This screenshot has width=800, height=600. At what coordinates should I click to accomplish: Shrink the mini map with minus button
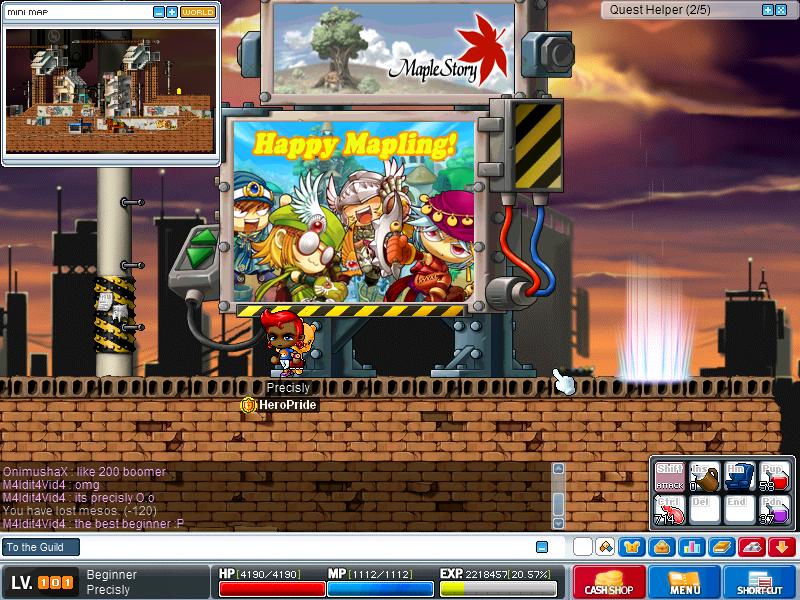point(159,12)
